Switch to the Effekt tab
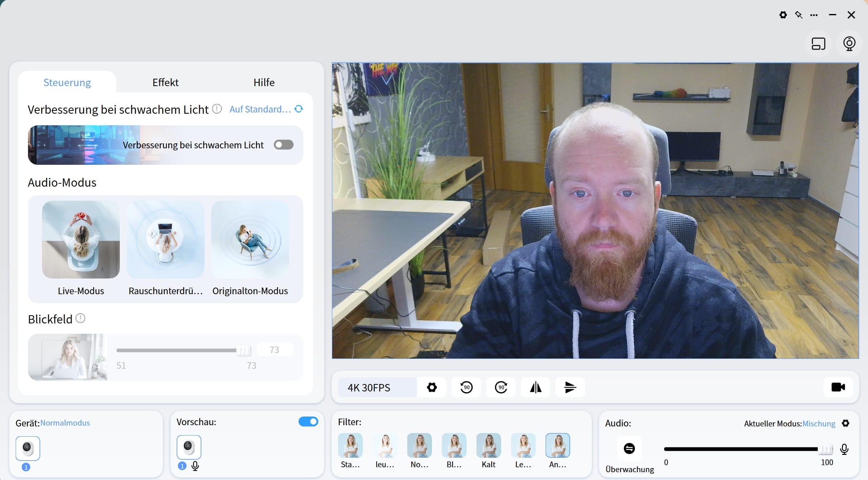868x480 pixels. pos(165,82)
